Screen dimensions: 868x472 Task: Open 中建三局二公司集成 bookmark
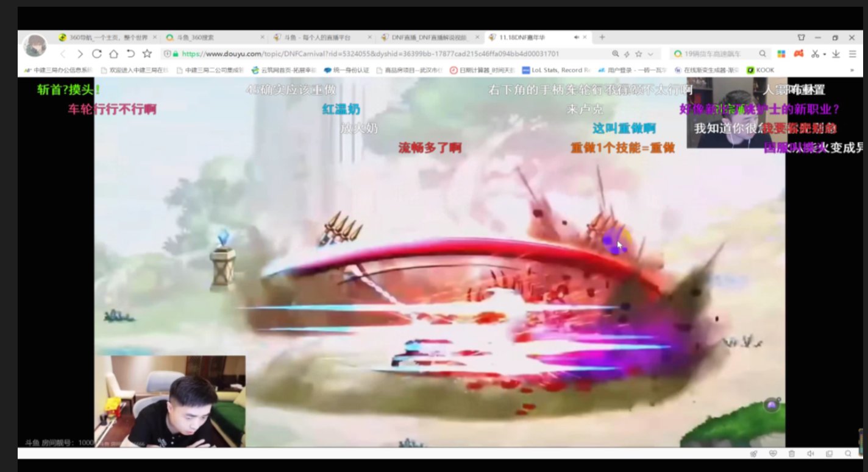click(x=210, y=70)
